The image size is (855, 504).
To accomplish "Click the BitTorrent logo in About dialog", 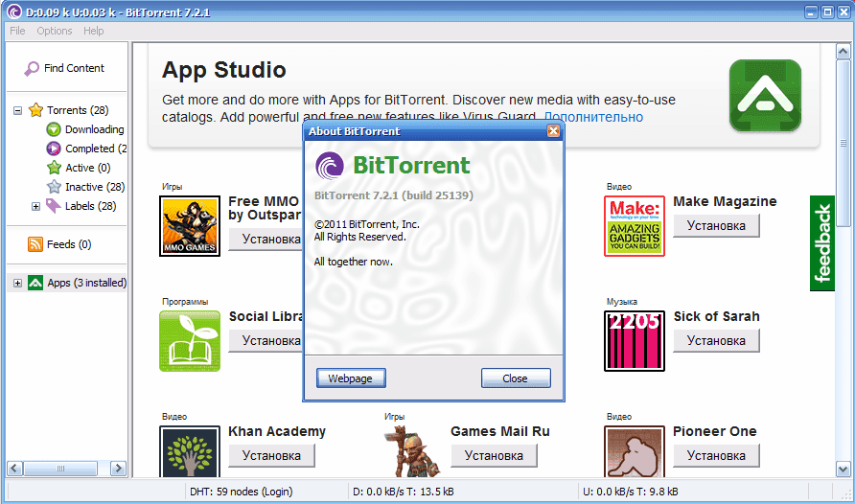I will click(x=330, y=166).
